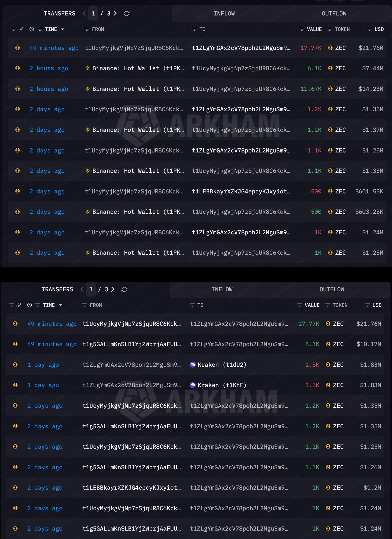Click the ZEC token icon in the $14.23M row
This screenshot has height=539, width=392.
(330, 89)
